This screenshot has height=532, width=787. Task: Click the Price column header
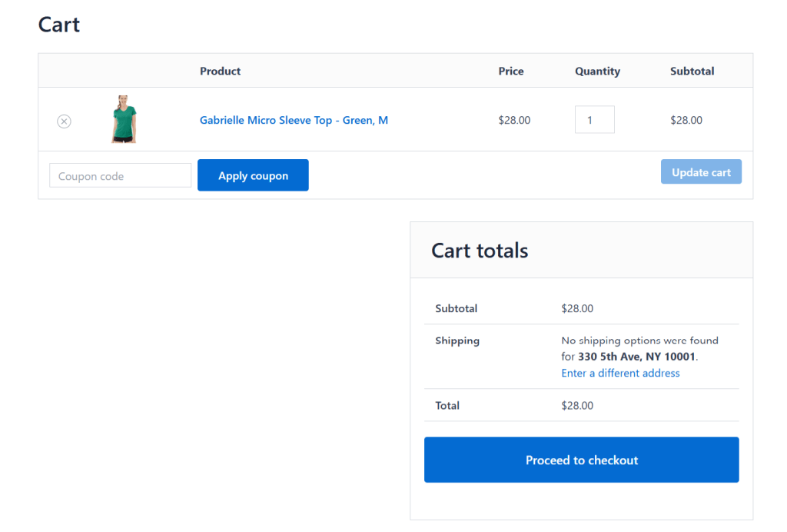click(510, 71)
